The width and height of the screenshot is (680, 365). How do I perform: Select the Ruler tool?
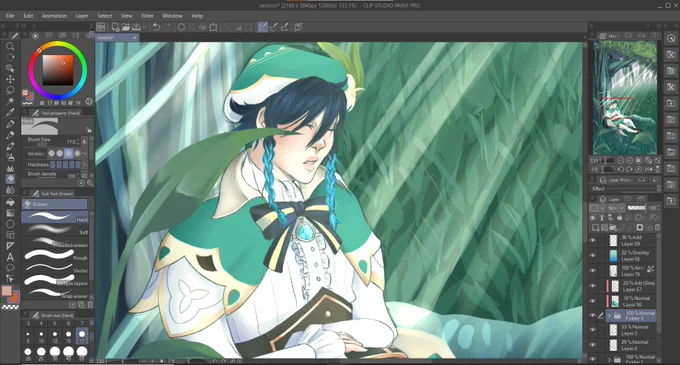coord(10,245)
